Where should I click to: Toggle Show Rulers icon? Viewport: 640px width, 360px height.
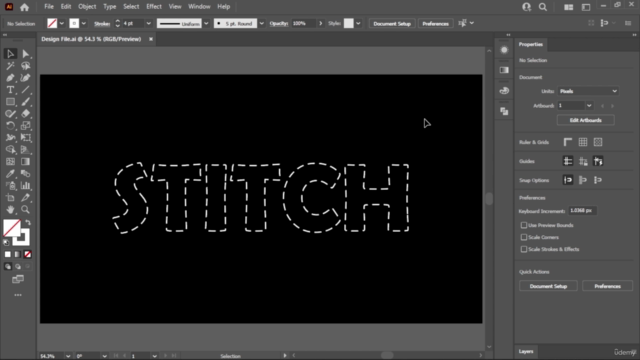tap(568, 142)
